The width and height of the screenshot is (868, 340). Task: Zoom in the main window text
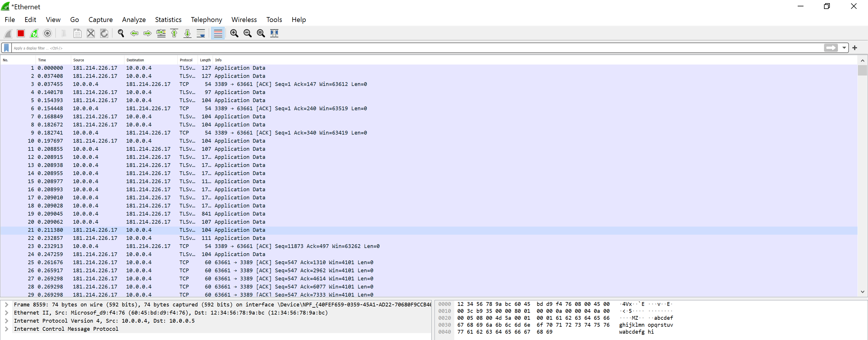click(234, 33)
